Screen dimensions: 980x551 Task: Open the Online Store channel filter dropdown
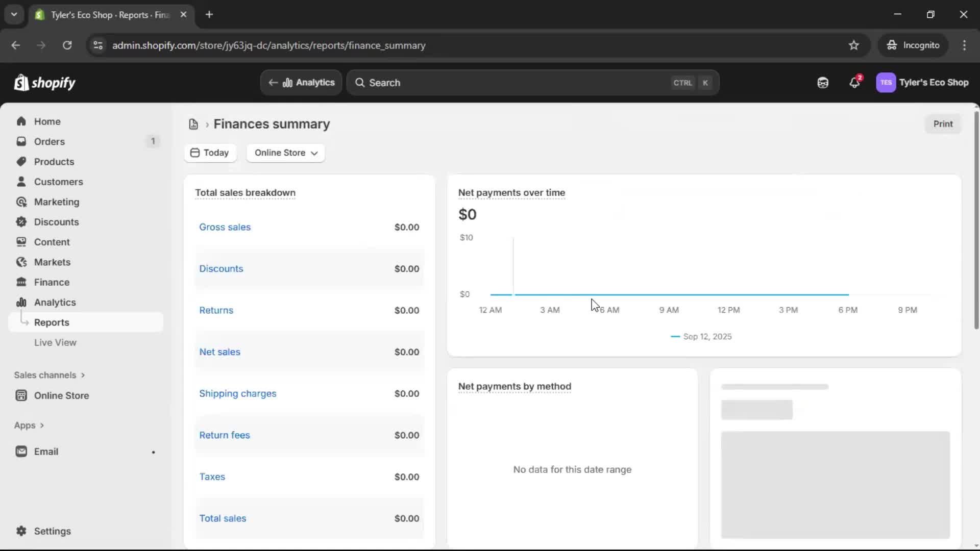(285, 153)
